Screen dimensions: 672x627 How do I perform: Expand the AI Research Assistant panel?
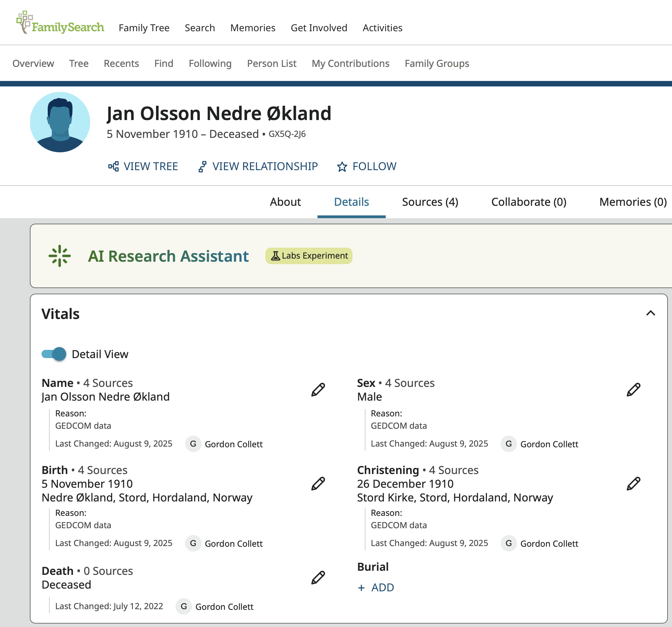click(x=168, y=256)
